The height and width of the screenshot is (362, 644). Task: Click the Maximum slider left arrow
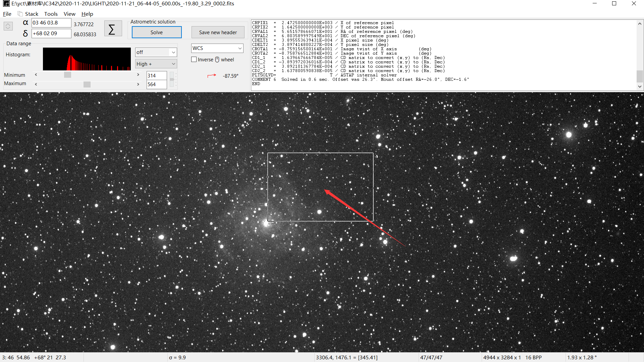coord(36,84)
